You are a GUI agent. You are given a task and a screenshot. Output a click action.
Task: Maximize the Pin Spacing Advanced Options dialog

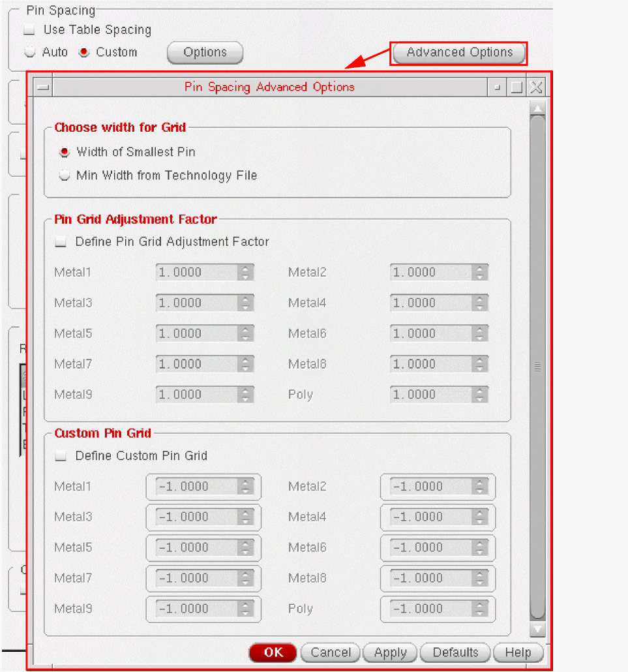[516, 87]
